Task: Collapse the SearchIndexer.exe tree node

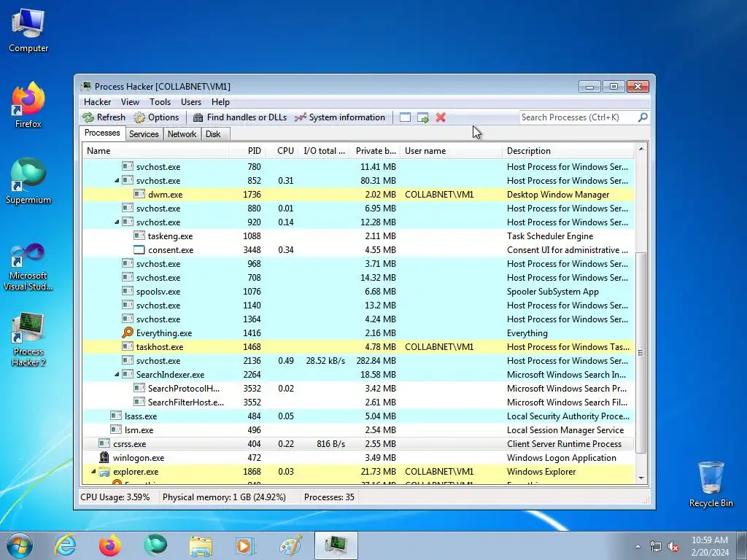Action: tap(117, 374)
